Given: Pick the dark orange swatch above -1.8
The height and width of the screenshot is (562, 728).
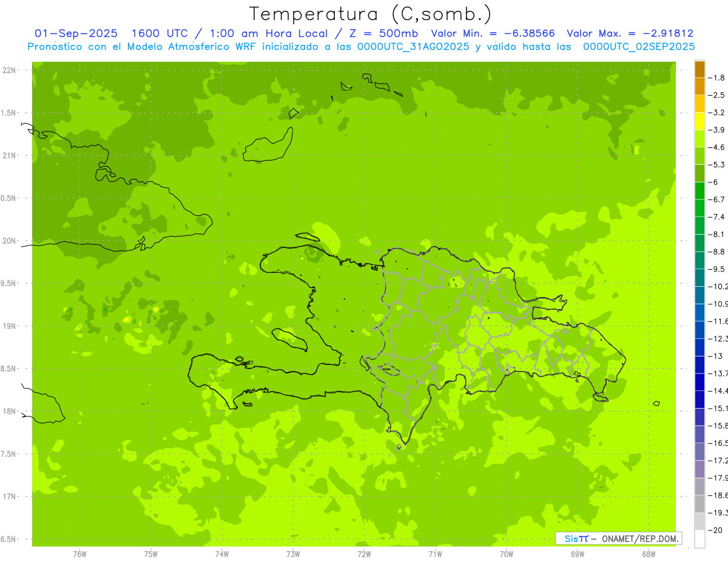Looking at the screenshot, I should coord(699,69).
